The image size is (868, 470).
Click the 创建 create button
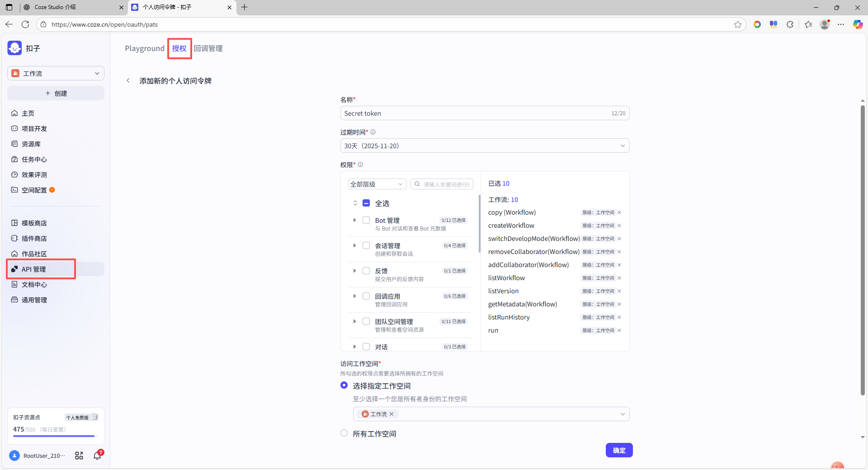click(x=56, y=94)
